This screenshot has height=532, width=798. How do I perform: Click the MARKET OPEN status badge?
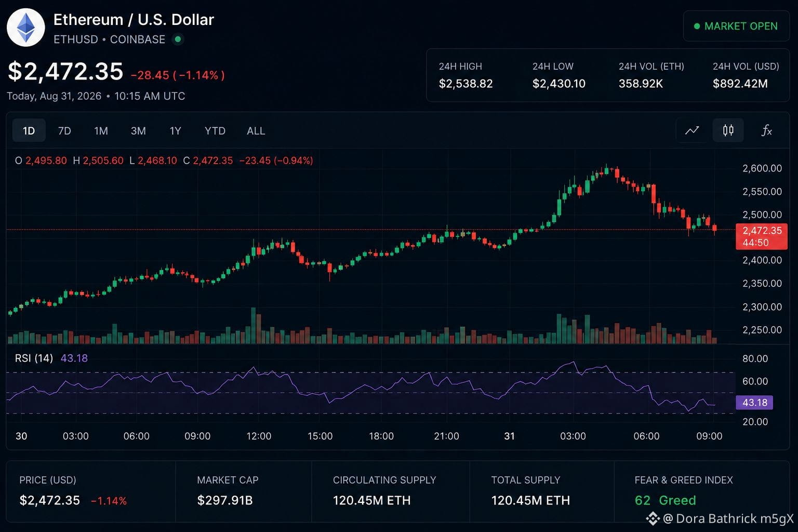(x=736, y=26)
